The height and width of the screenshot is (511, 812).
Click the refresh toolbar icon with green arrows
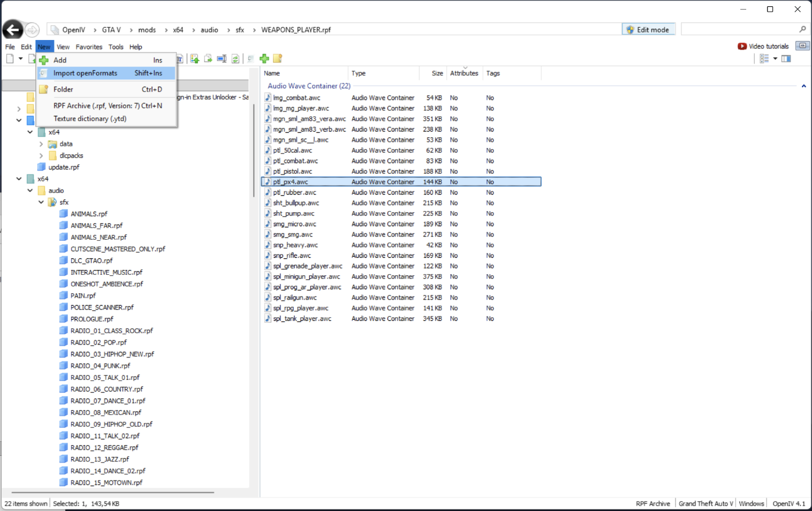click(235, 59)
